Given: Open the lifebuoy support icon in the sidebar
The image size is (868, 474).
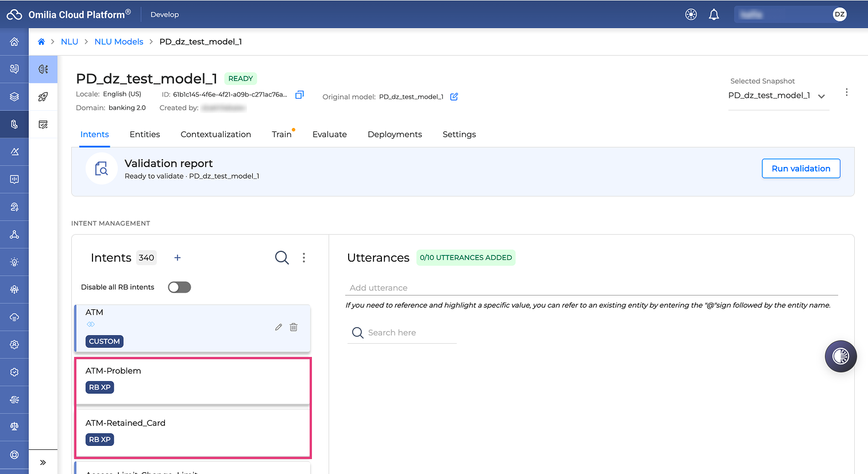Looking at the screenshot, I should click(14, 455).
